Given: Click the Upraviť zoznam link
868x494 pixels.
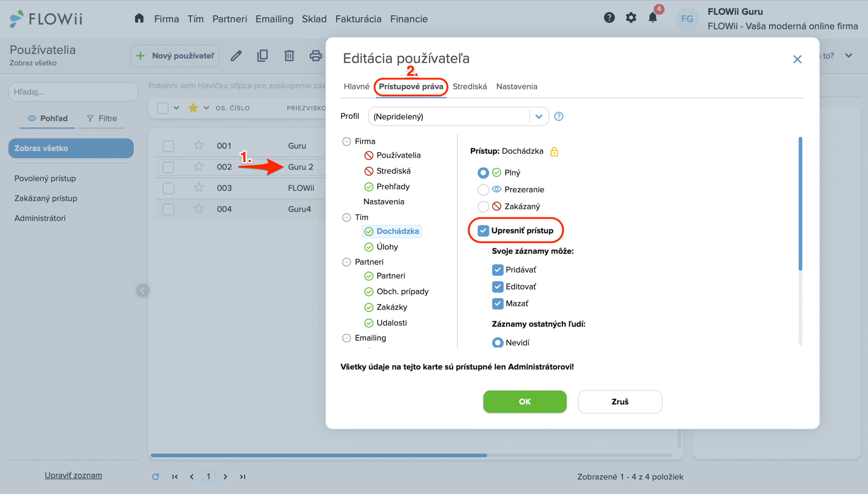Looking at the screenshot, I should [x=73, y=475].
